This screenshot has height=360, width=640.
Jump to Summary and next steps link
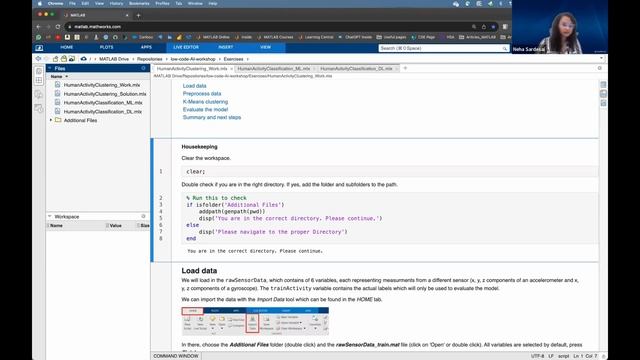coord(212,117)
